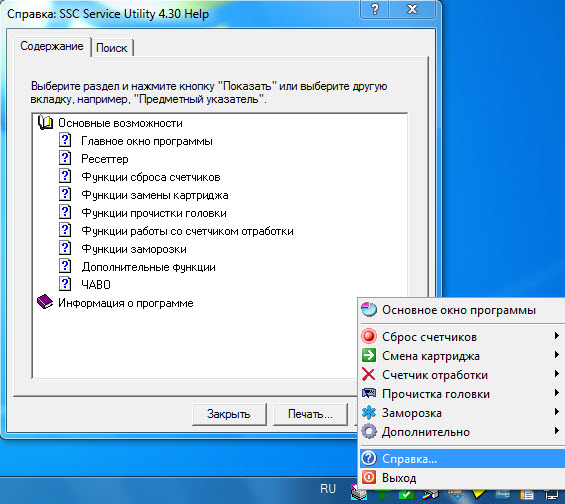Select the Главное окно программы topic icon
The width and height of the screenshot is (565, 504).
click(65, 140)
